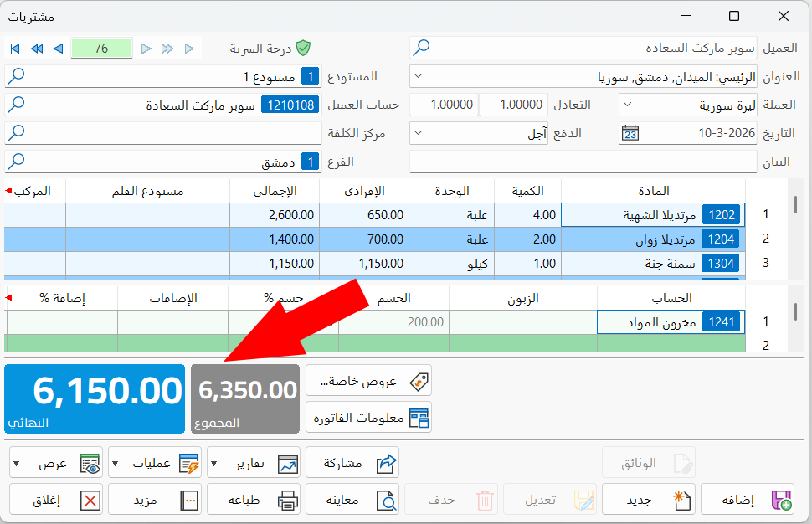The width and height of the screenshot is (812, 524).
Task: Click the preview (معاينة) button
Action: pyautogui.click(x=352, y=500)
